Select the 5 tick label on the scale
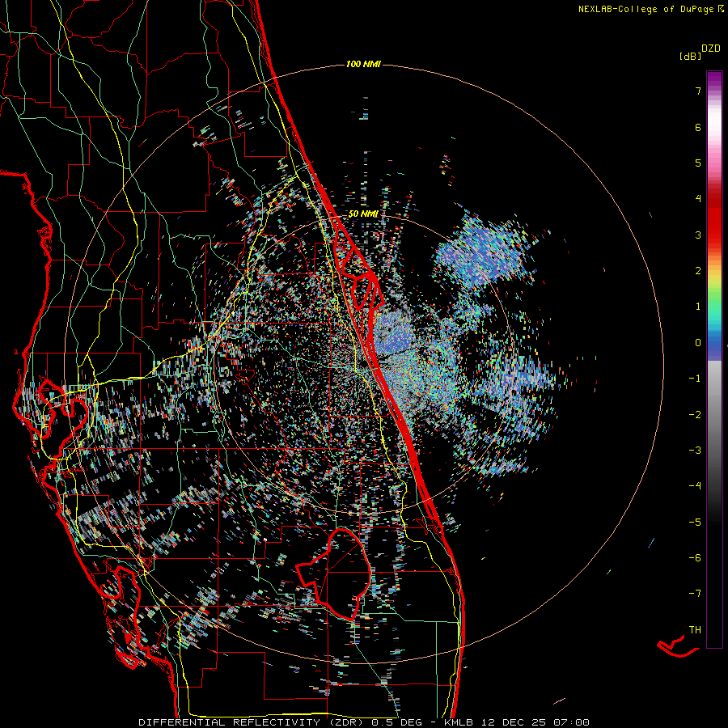Screen dimensions: 728x728 (698, 163)
